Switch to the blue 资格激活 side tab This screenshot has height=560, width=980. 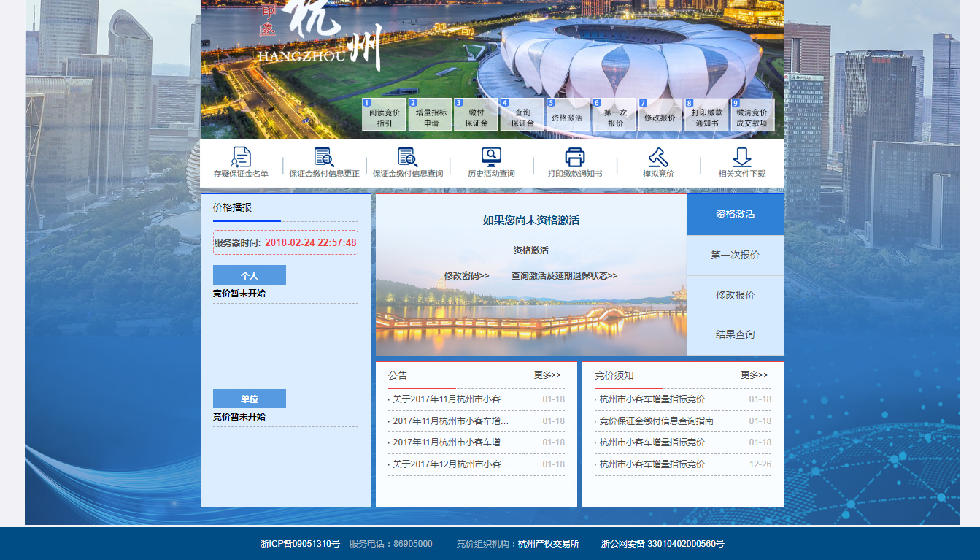coord(736,215)
